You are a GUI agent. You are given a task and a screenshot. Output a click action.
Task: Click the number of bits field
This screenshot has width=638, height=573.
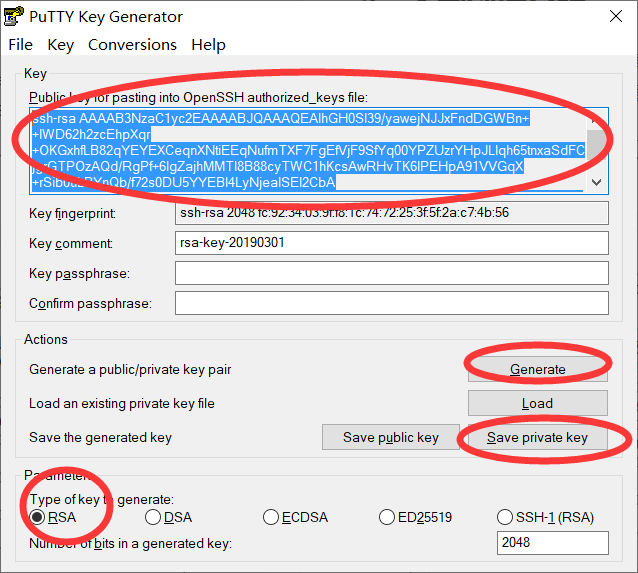553,543
